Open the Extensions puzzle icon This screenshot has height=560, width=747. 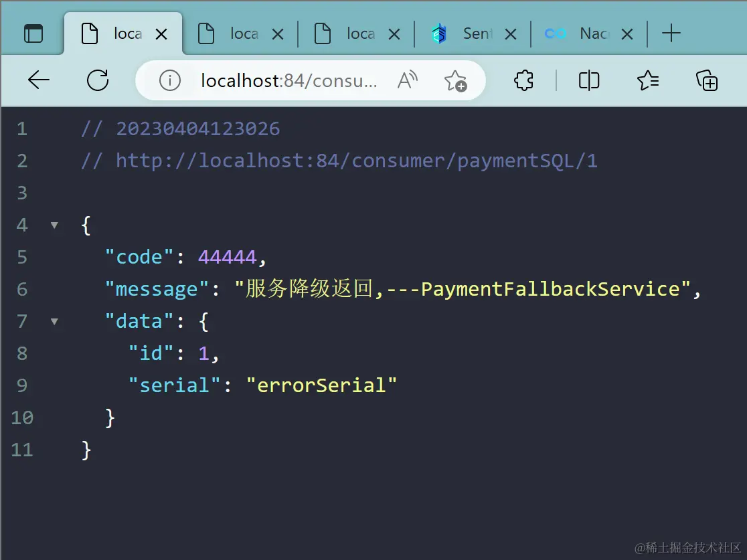(523, 80)
